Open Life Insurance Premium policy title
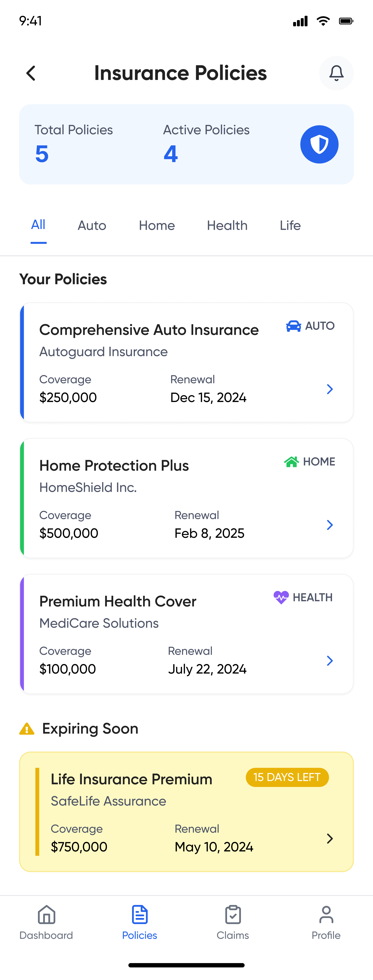 click(x=131, y=779)
